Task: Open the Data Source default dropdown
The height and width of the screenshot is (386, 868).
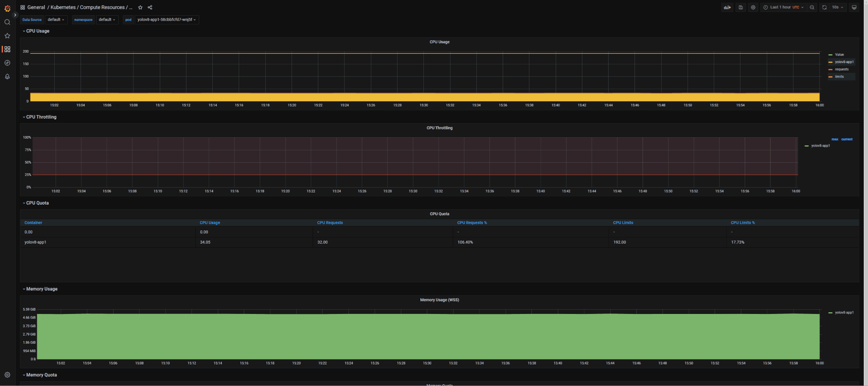Action: click(56, 19)
